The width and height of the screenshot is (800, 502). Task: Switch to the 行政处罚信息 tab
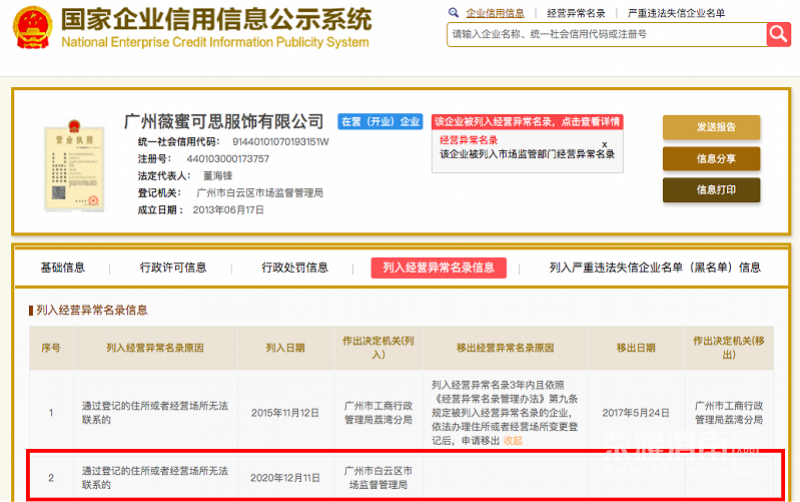tap(295, 267)
